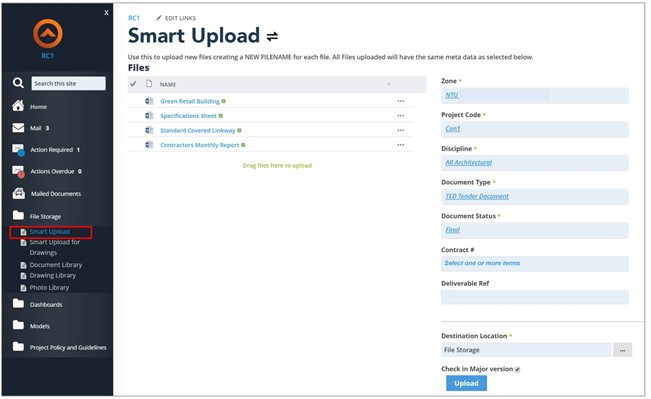Open Mailed Documents icon
The width and height of the screenshot is (651, 399).
click(18, 193)
